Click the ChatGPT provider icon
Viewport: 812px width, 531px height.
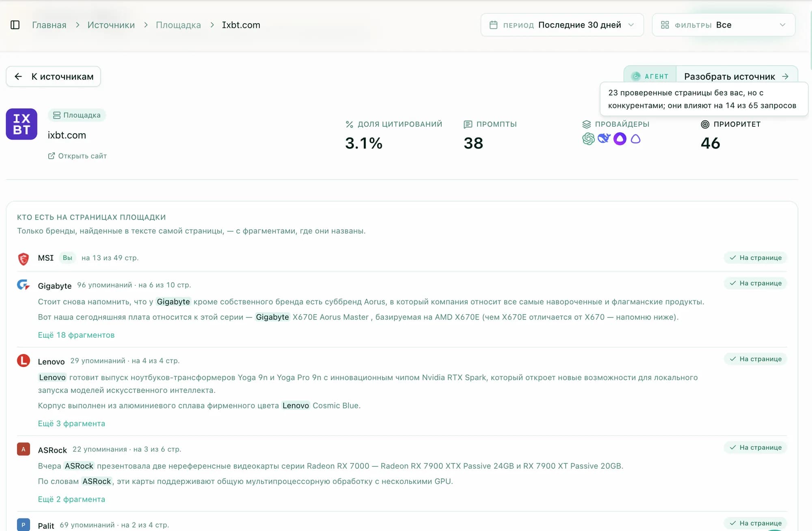(588, 139)
